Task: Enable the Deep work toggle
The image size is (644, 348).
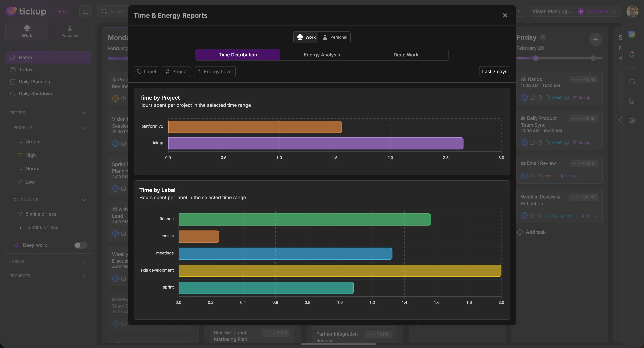Action: 80,245
